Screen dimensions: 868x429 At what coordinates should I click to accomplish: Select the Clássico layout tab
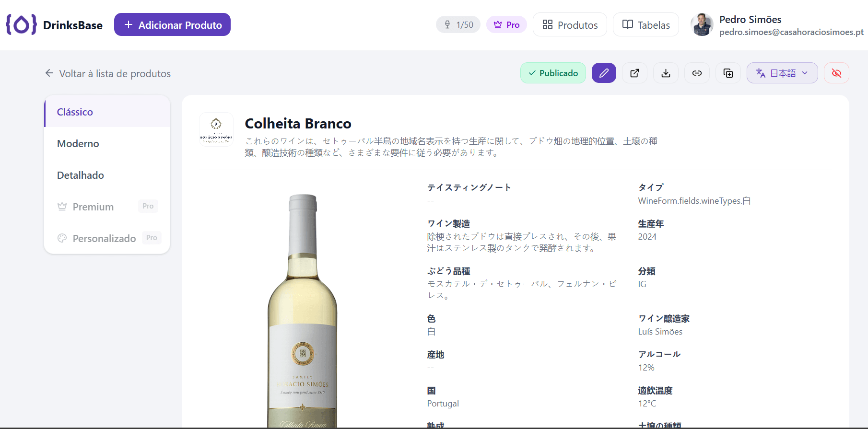[x=107, y=112]
